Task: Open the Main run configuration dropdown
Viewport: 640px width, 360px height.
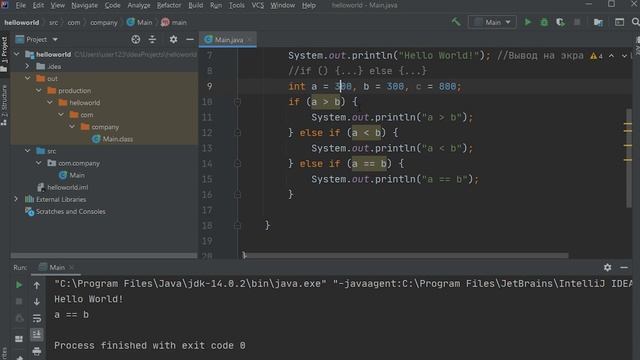Action: [492, 22]
